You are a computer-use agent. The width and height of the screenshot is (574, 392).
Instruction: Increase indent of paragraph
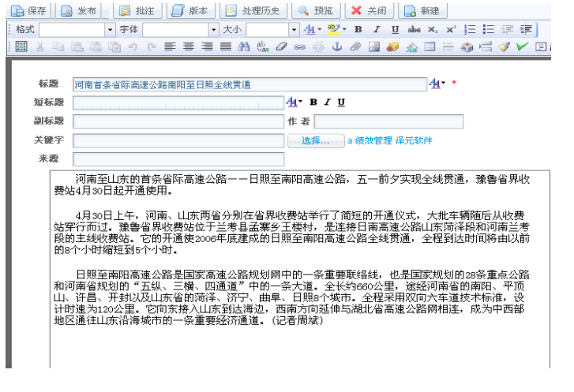(526, 30)
